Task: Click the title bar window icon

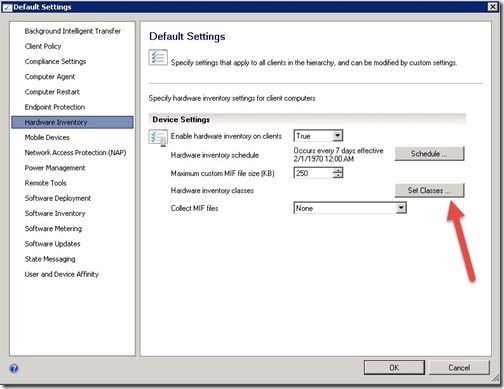Action: (7, 7)
